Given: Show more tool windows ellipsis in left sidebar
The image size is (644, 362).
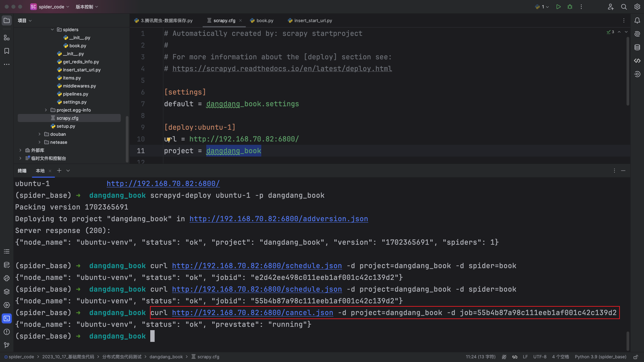Looking at the screenshot, I should [7, 64].
